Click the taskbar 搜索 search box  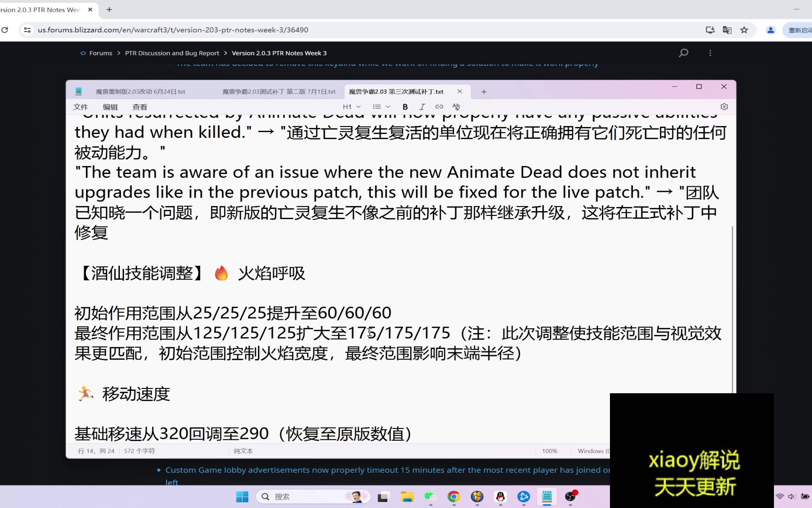(313, 497)
